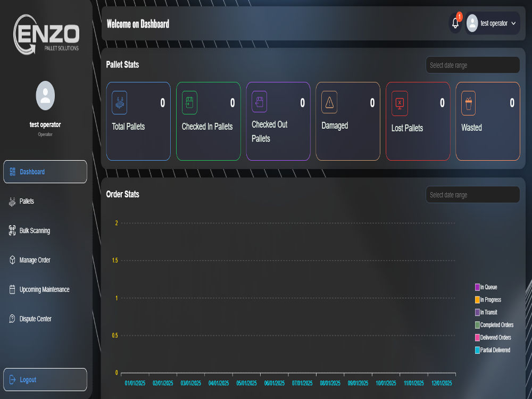The width and height of the screenshot is (532, 399).
Task: Click the Manage Order box icon
Action: point(12,260)
